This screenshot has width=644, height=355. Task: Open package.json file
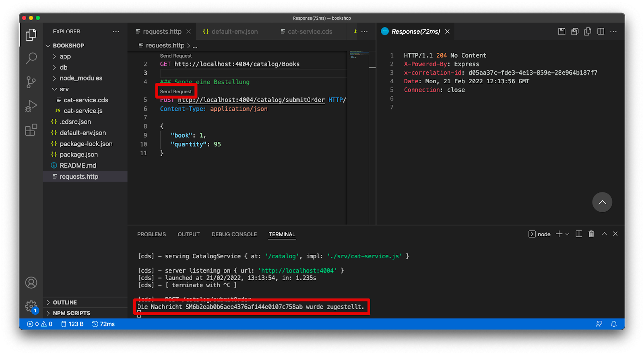click(85, 155)
